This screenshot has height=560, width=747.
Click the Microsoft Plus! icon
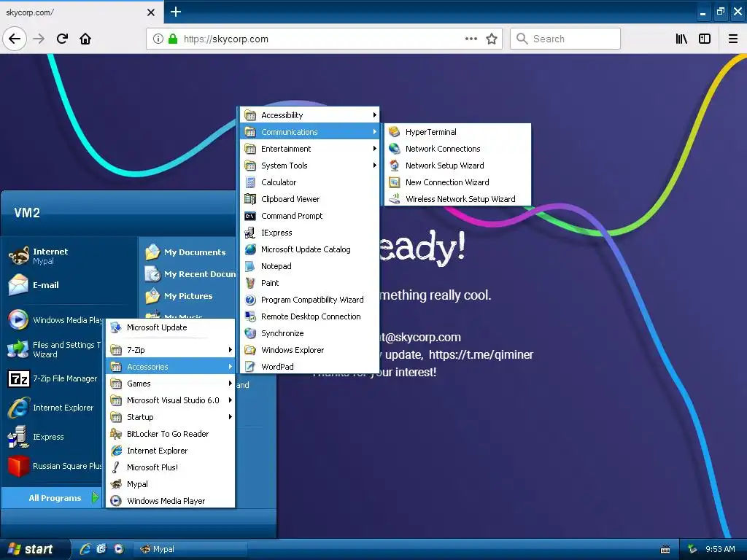pos(116,467)
